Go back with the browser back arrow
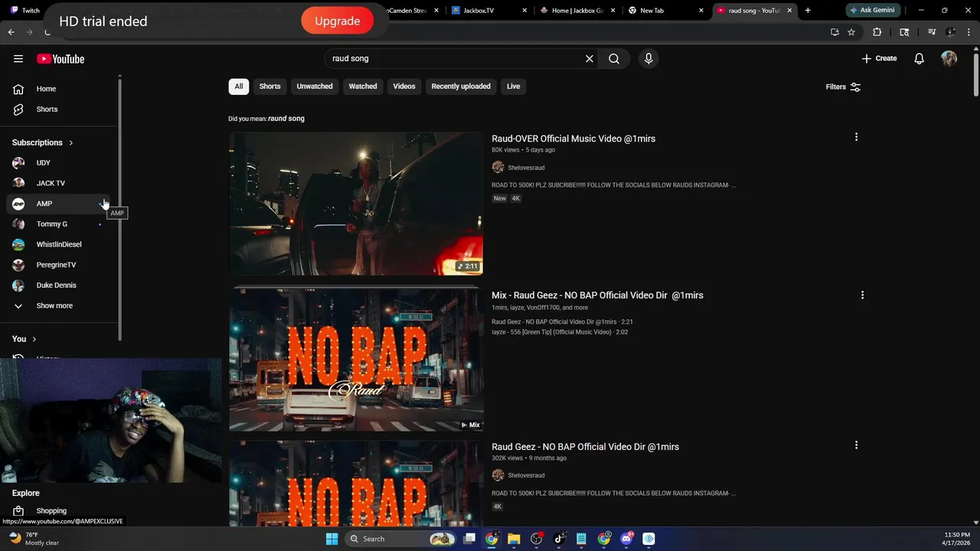The image size is (980, 551). click(x=11, y=32)
